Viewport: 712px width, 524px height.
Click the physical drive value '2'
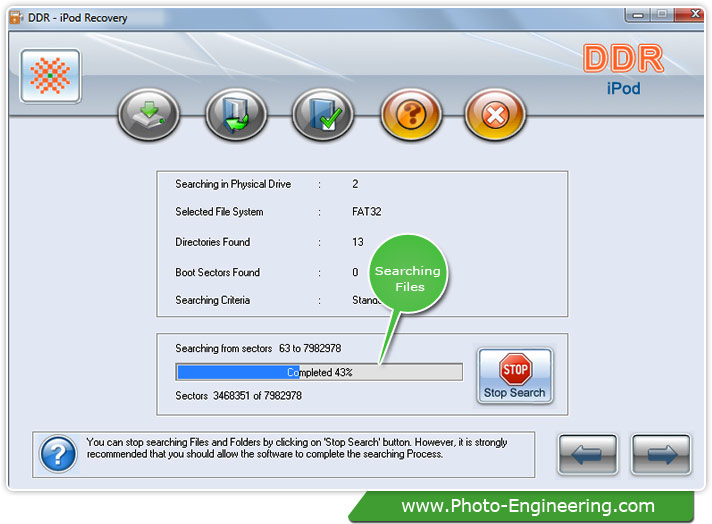coord(355,184)
